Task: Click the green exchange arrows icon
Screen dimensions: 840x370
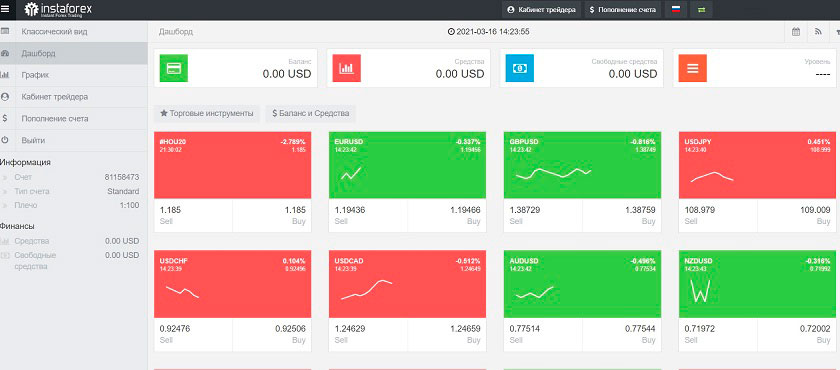Action: click(701, 10)
